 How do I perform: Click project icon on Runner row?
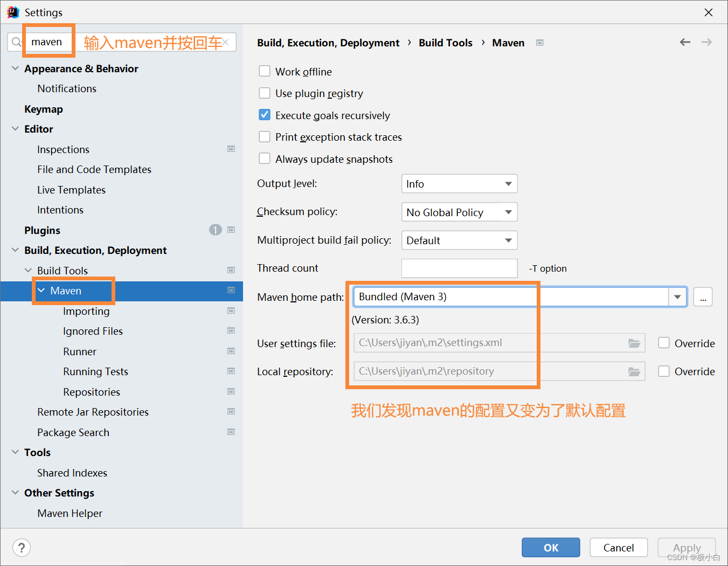tap(231, 351)
